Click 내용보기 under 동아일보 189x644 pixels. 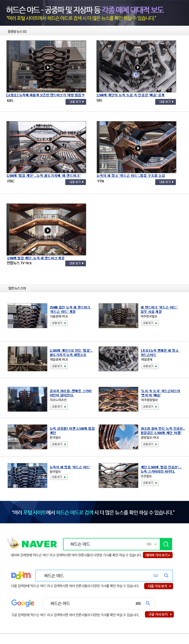click(x=58, y=477)
